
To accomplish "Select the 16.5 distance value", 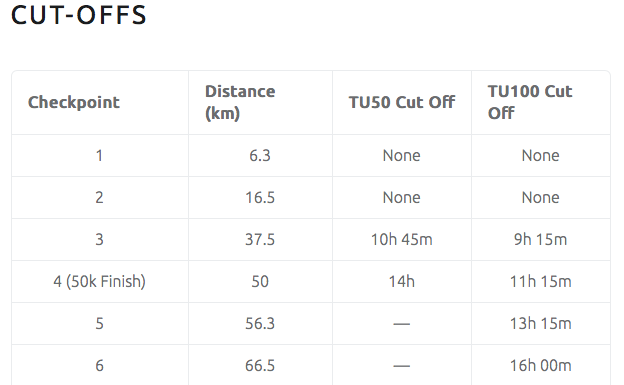I will tap(260, 197).
